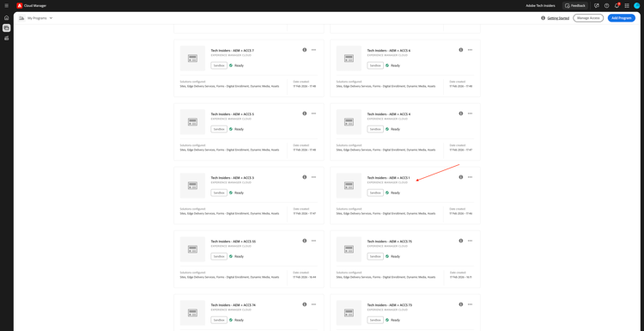
Task: Open program title Tech Insiders - AEM + ACCS 5
Action: [233, 113]
